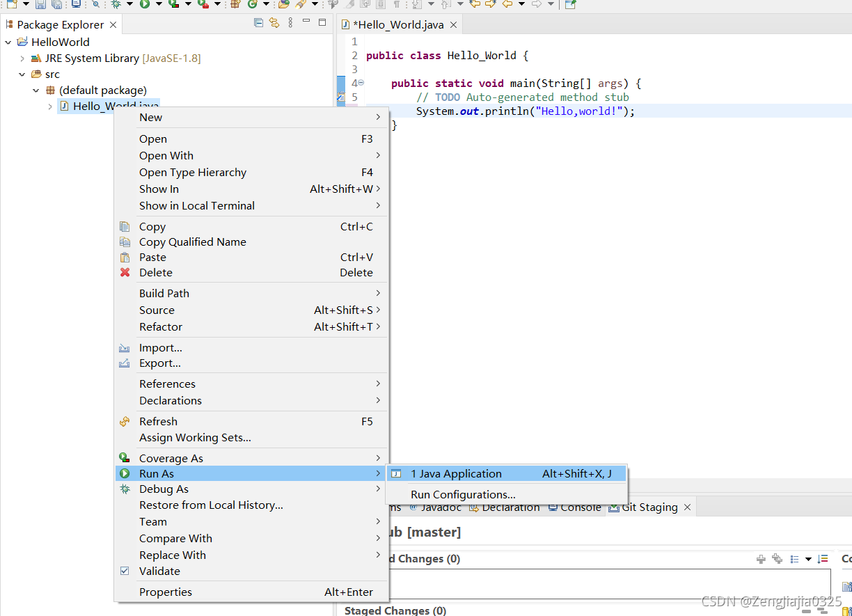852x616 pixels.
Task: Open Coverage As submenu
Action: (251, 459)
